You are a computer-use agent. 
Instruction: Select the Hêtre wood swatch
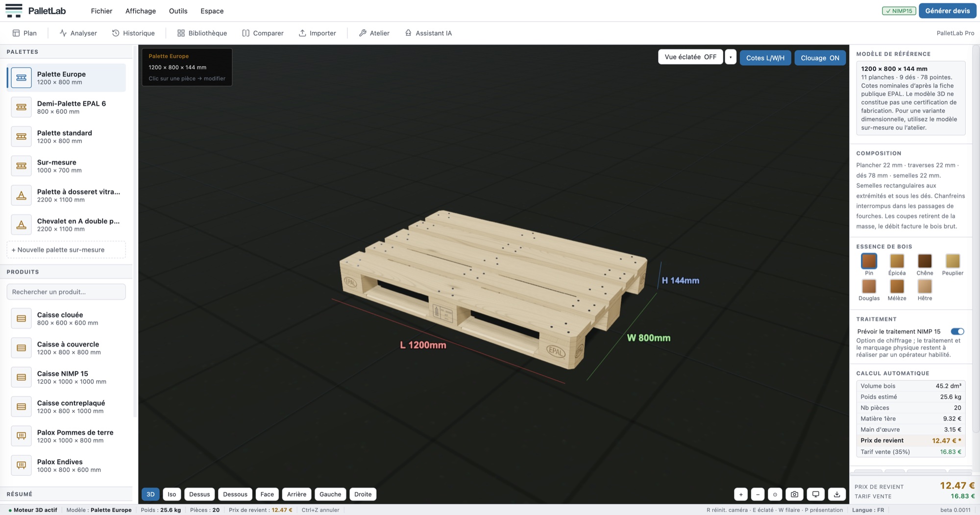(x=925, y=286)
